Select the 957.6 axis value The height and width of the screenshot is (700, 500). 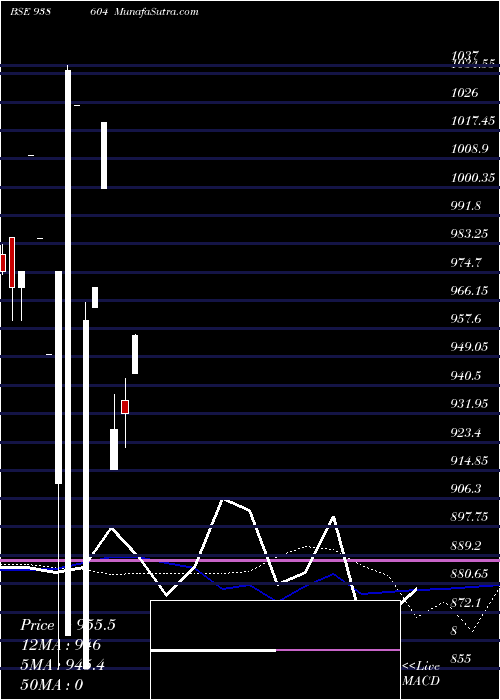(x=466, y=319)
